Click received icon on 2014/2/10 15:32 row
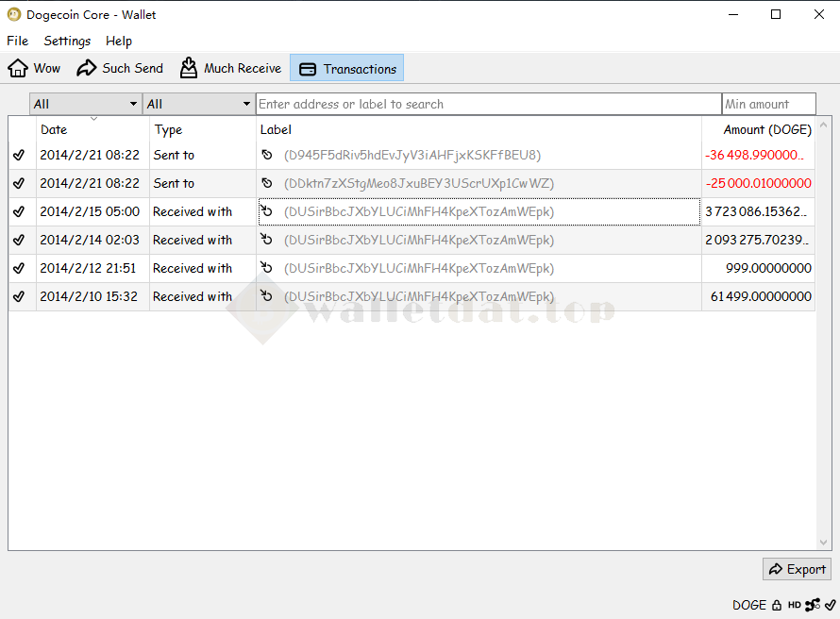Viewport: 840px width, 619px height. click(x=267, y=296)
